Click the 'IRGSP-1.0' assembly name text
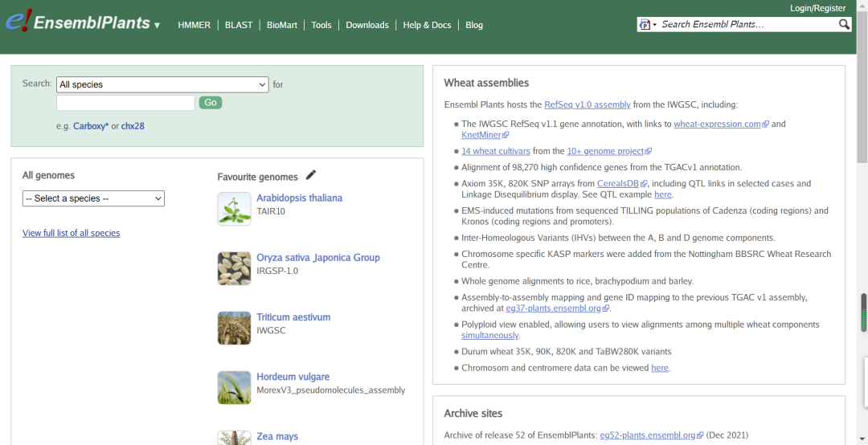 [x=277, y=271]
